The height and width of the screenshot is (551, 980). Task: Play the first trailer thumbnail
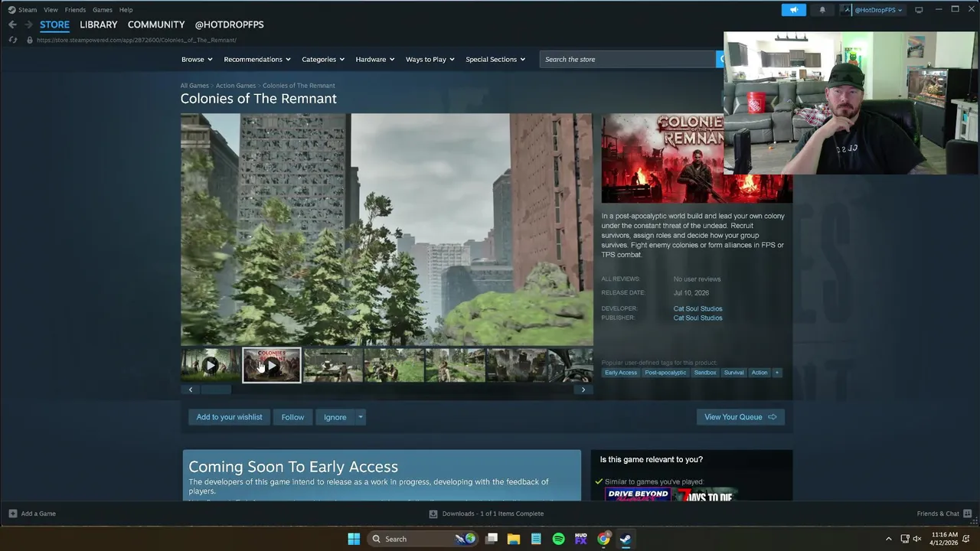point(211,365)
